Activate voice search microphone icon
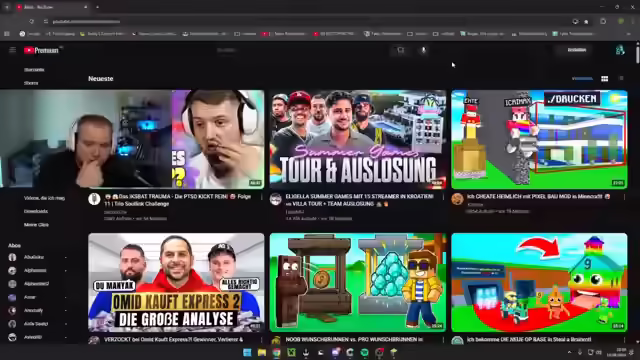Image resolution: width=640 pixels, height=360 pixels. tap(423, 50)
